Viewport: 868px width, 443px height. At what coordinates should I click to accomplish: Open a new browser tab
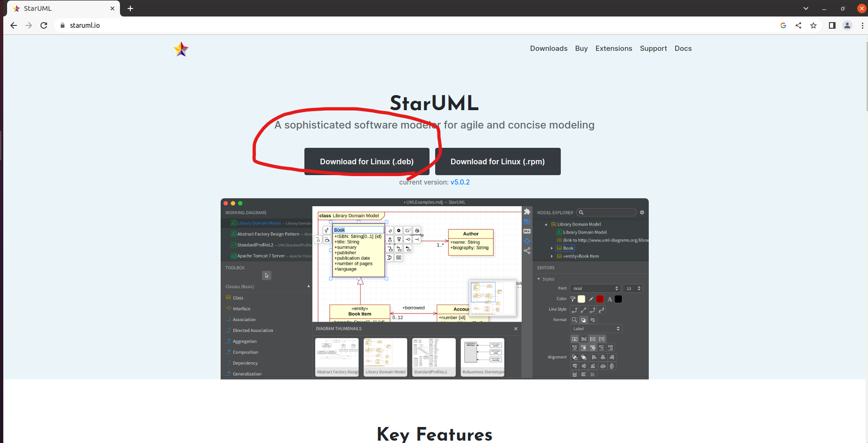pyautogui.click(x=130, y=8)
